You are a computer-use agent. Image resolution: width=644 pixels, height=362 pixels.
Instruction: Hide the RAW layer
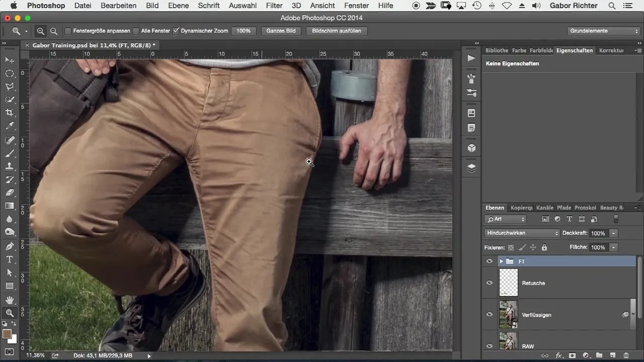(490, 346)
